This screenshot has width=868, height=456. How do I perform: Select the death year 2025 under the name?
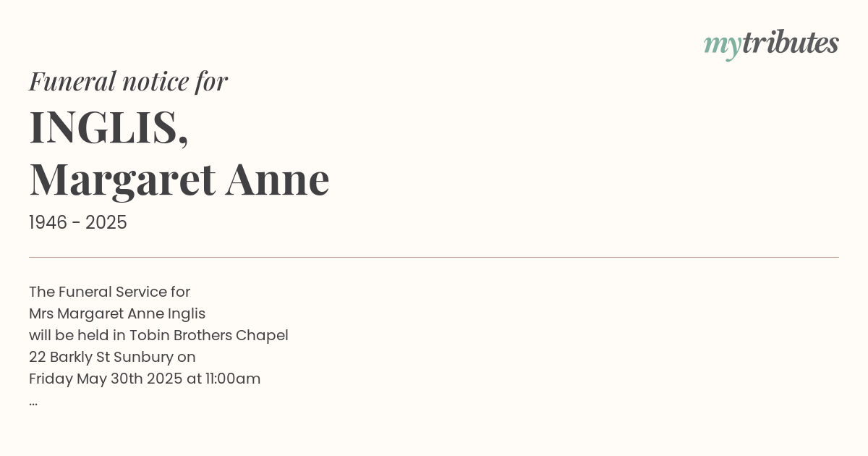coord(106,223)
